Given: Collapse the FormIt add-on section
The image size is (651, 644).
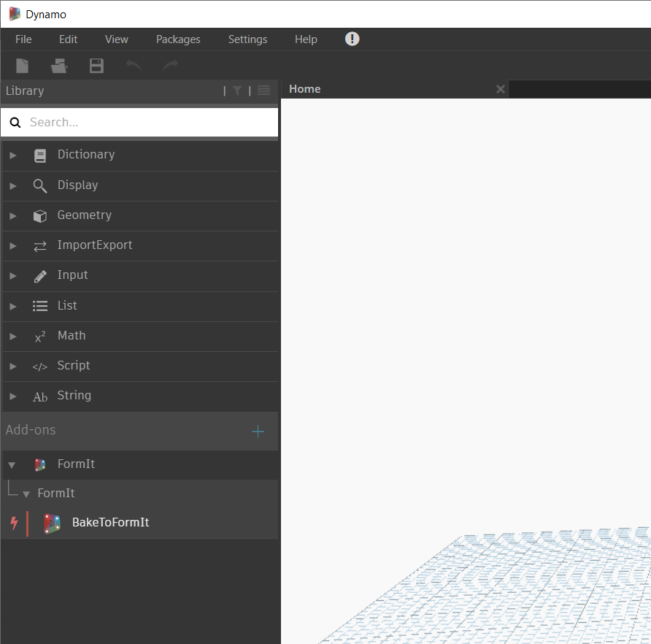Looking at the screenshot, I should tap(12, 464).
